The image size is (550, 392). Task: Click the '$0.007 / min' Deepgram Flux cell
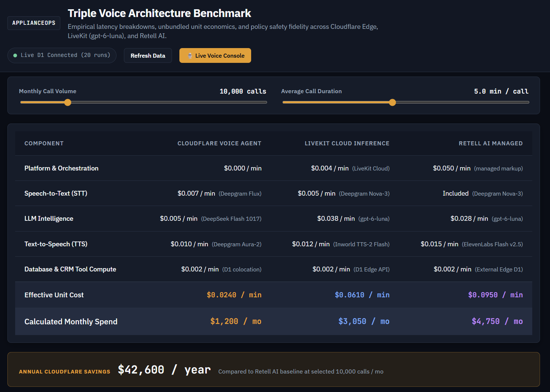pyautogui.click(x=219, y=193)
